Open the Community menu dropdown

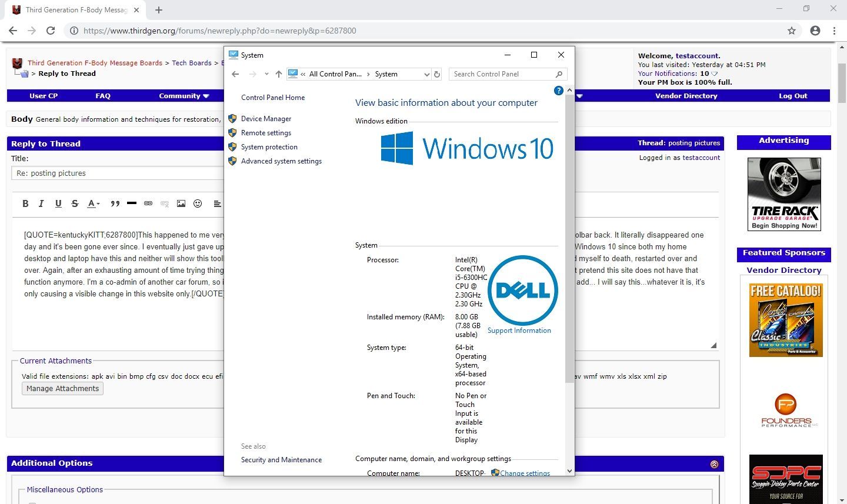[x=184, y=96]
